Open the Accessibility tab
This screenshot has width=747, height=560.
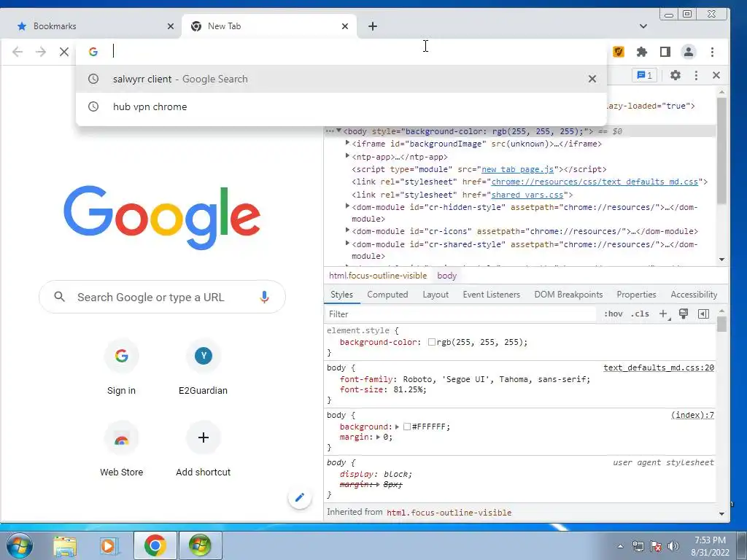(x=694, y=295)
